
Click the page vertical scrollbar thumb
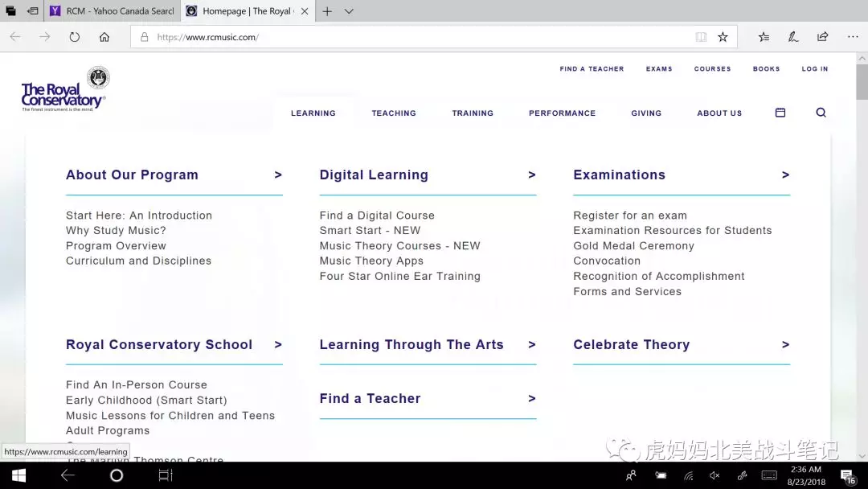(862, 81)
